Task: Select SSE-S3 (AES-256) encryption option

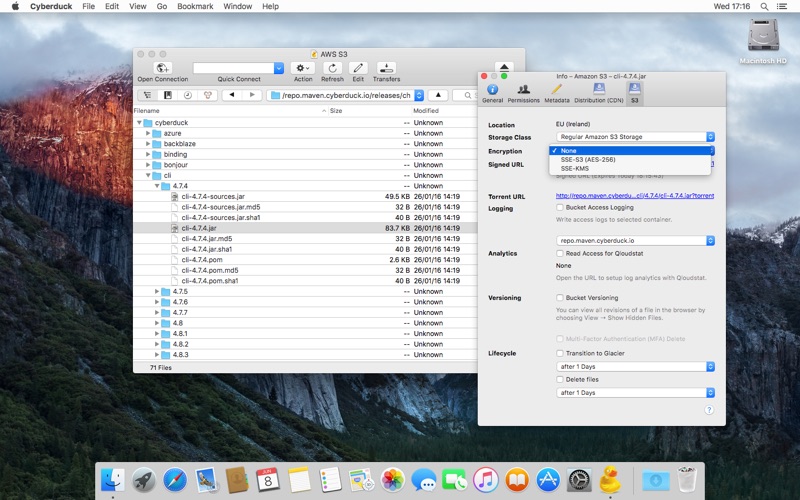Action: pyautogui.click(x=587, y=159)
